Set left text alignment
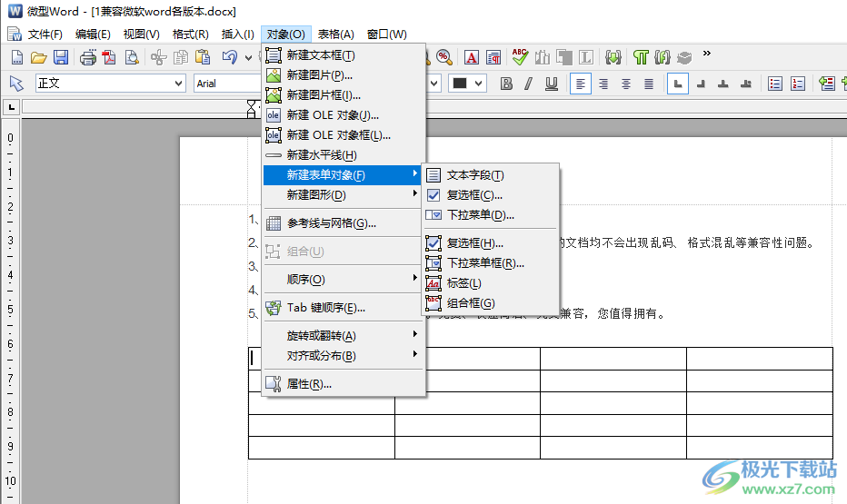Image resolution: width=847 pixels, height=504 pixels. (x=580, y=84)
